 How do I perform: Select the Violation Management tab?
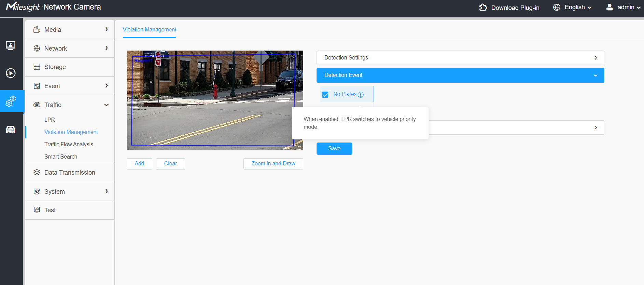coord(150,30)
